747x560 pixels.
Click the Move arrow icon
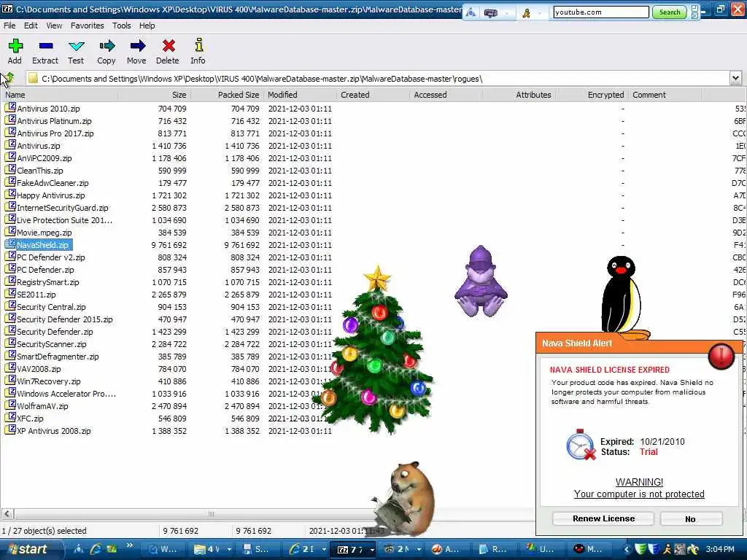(x=137, y=46)
